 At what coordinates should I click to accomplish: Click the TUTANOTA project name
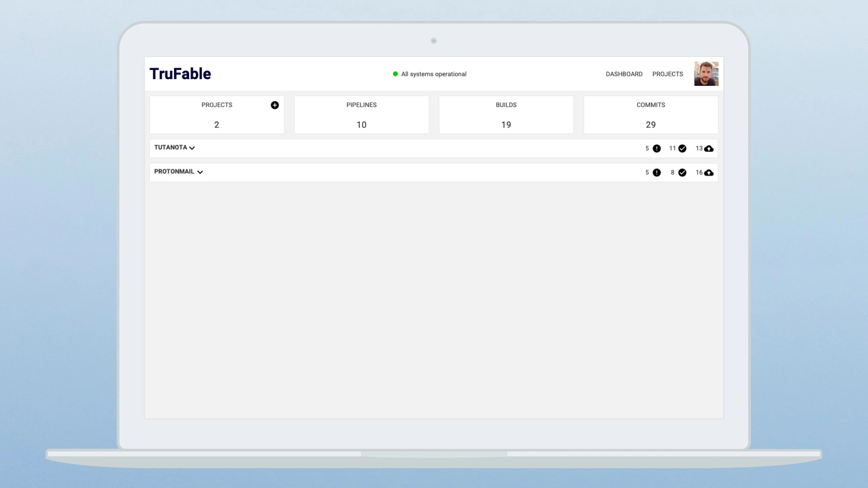(x=170, y=147)
